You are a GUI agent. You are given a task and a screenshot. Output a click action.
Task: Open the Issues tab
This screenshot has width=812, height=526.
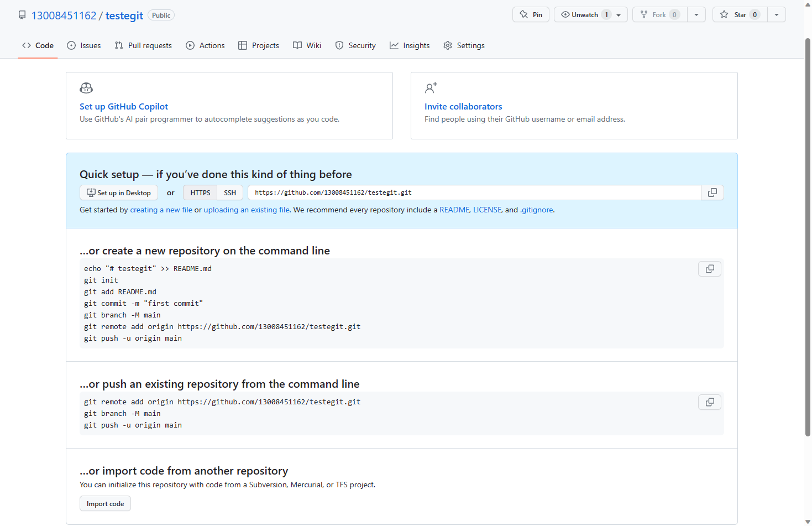(x=83, y=45)
